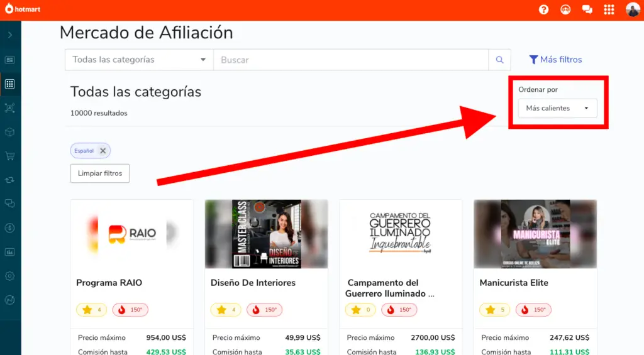Open the shopping cart icon in sidebar

[x=10, y=156]
